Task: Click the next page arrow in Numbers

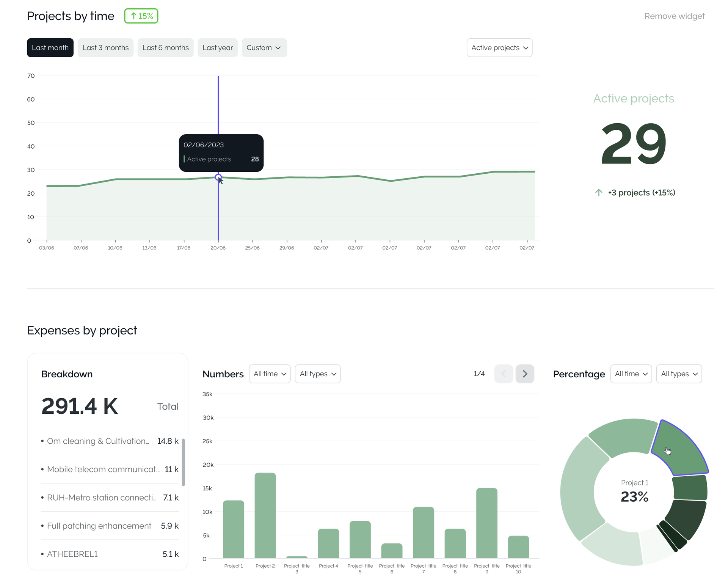Action: 525,374
